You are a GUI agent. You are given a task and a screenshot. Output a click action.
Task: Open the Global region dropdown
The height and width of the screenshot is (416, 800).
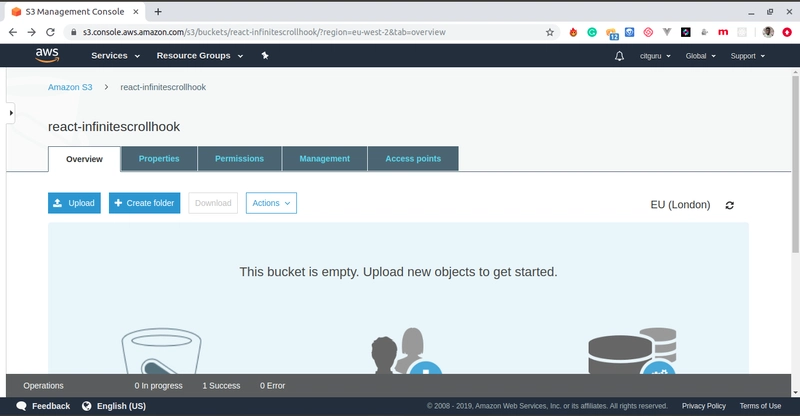click(x=701, y=56)
